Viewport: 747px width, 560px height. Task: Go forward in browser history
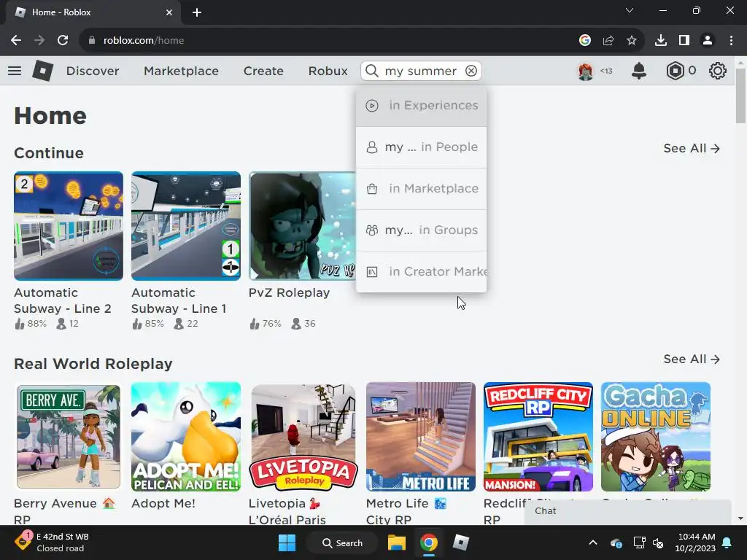(39, 41)
